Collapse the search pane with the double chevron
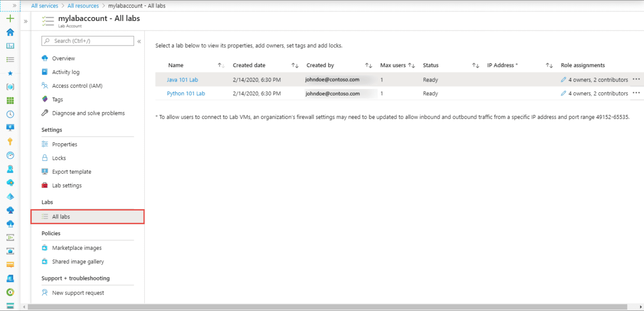Viewport: 644px width, 311px height. (138, 41)
